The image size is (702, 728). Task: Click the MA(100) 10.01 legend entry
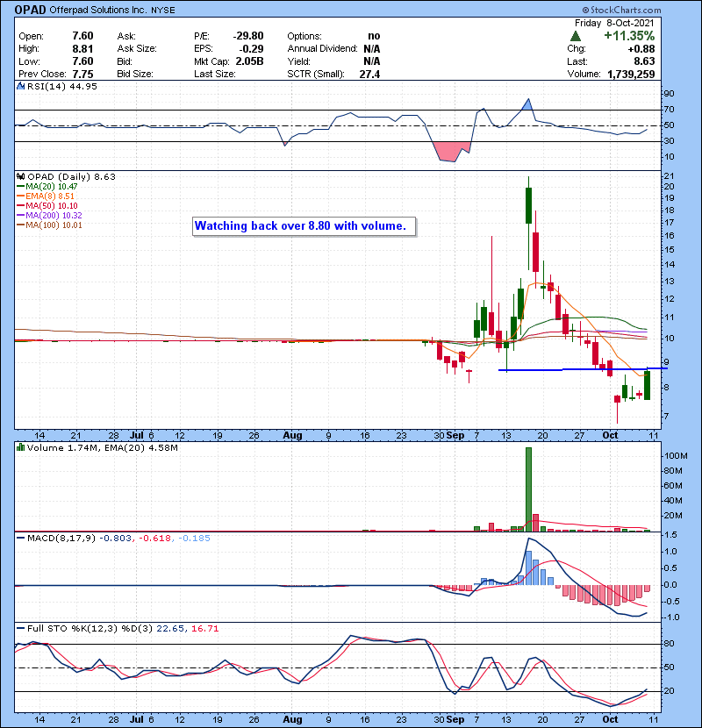point(49,225)
